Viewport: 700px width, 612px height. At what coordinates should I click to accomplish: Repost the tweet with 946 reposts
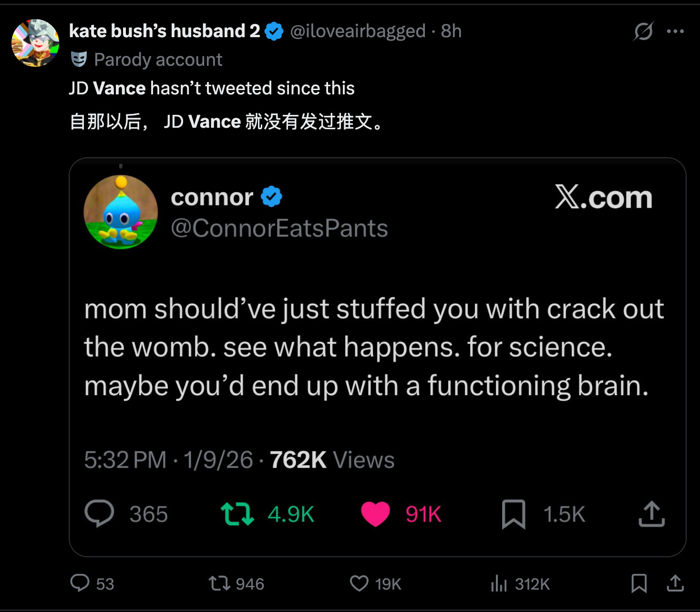[220, 583]
